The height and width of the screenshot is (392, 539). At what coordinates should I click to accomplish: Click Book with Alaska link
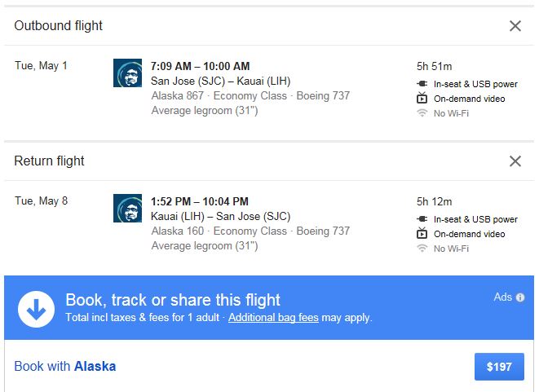tap(65, 367)
